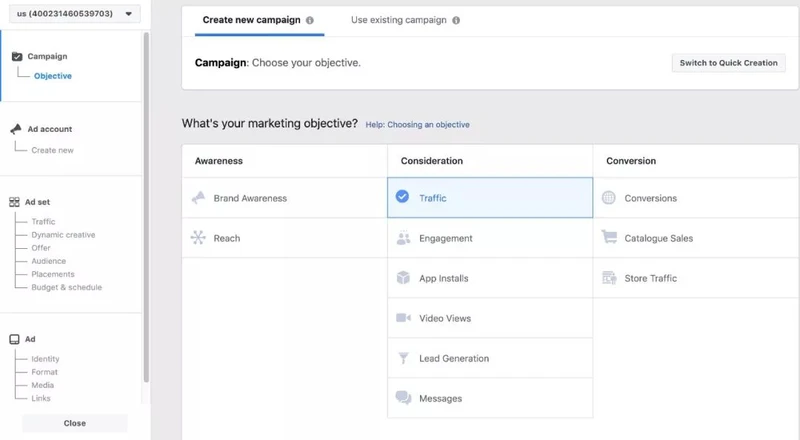Click the App Installs box icon
Screen dimensions: 800x440
tap(404, 278)
